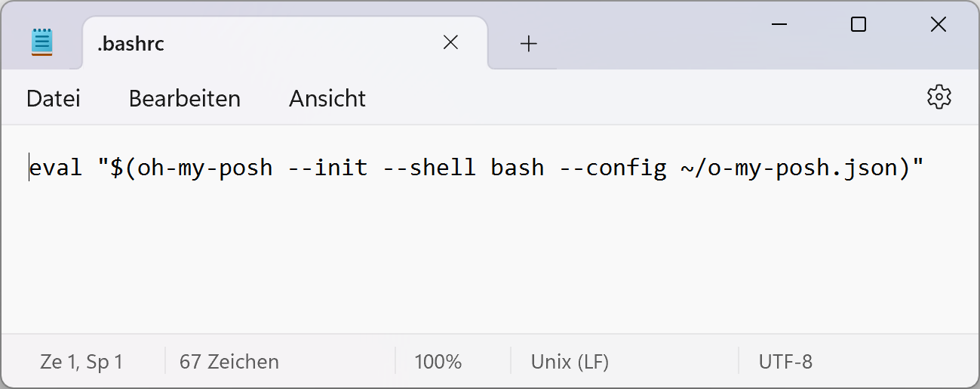The height and width of the screenshot is (389, 980).
Task: Click the Unix (LF) line ending indicator
Action: click(570, 362)
